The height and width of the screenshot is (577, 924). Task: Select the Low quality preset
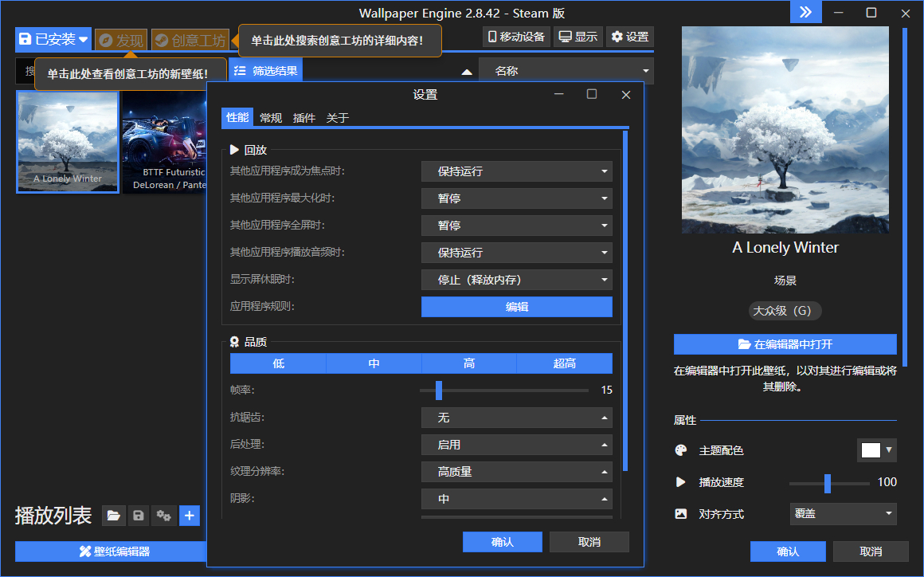pos(278,363)
